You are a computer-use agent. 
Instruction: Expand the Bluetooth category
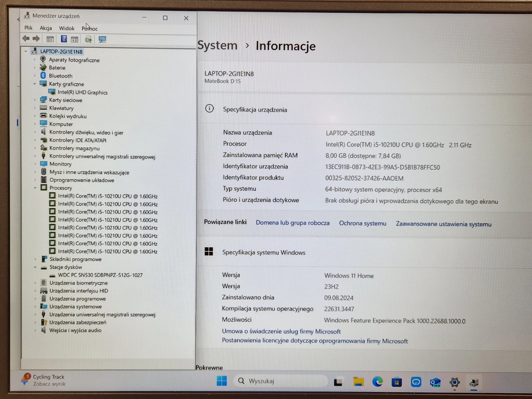click(x=35, y=76)
